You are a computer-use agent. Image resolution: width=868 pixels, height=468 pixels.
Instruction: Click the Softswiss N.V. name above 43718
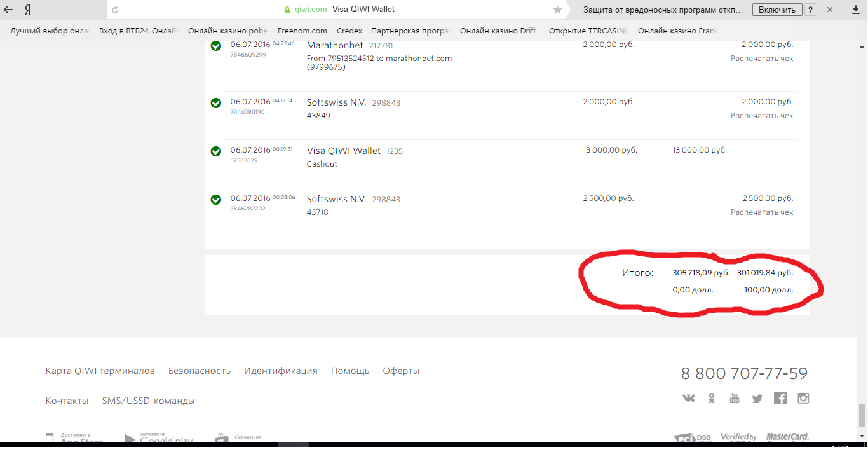click(x=337, y=199)
